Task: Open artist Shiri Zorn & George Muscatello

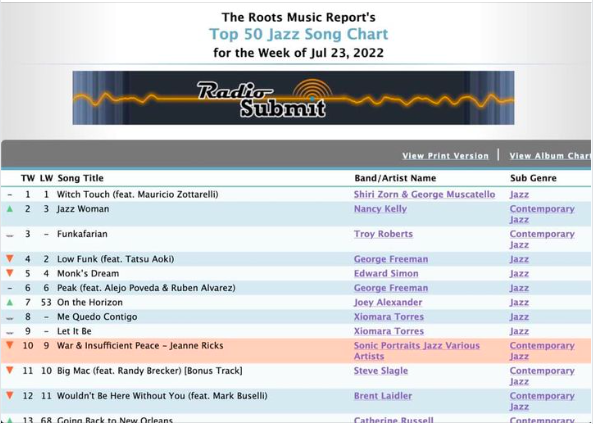Action: pos(424,194)
